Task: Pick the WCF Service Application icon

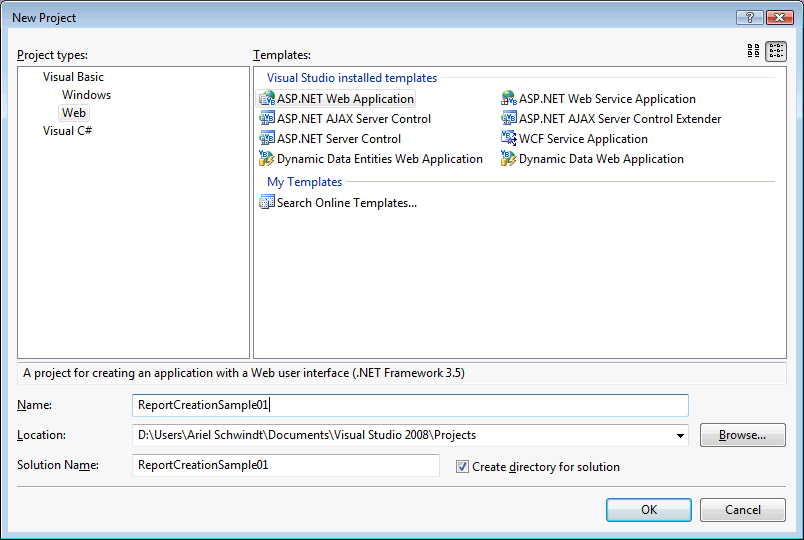Action: 509,139
